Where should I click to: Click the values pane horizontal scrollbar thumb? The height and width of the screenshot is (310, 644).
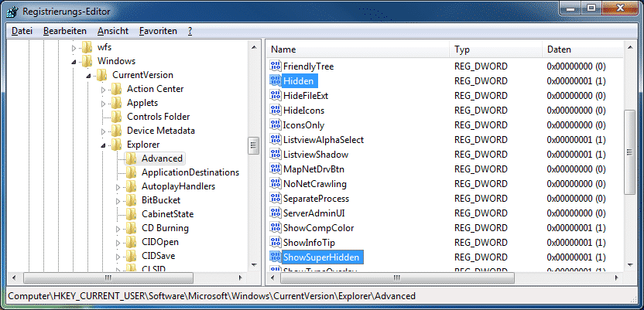pos(398,278)
